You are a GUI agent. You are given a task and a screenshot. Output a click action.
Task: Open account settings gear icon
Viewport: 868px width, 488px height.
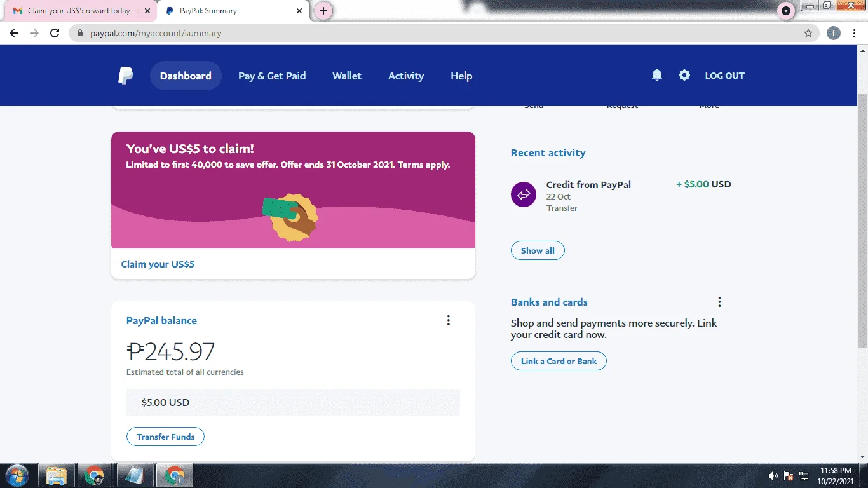pos(684,75)
